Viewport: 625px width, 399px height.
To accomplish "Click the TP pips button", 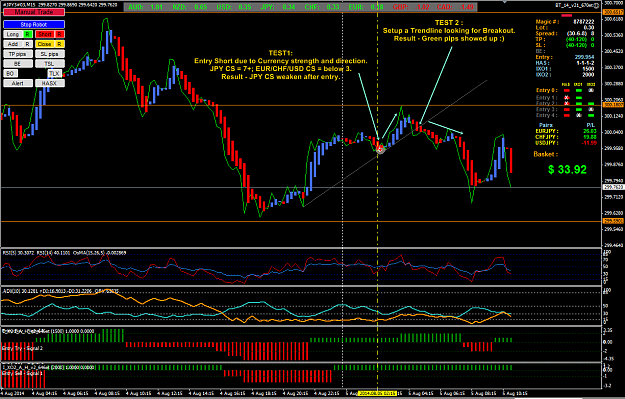I will coord(18,54).
